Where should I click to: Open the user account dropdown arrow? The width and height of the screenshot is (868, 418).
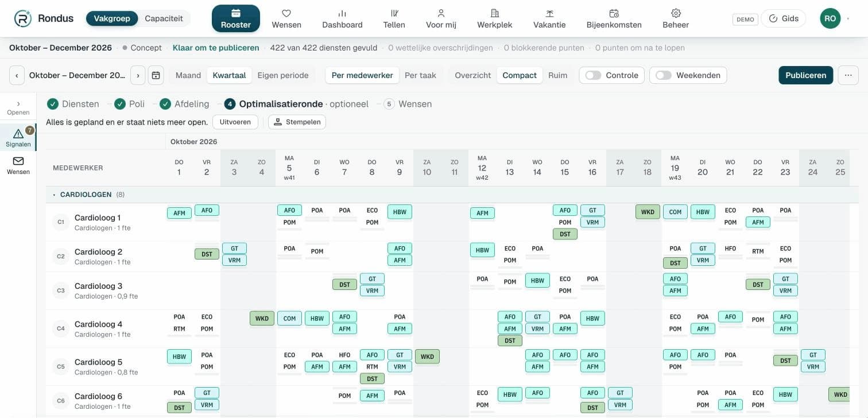coord(848,19)
